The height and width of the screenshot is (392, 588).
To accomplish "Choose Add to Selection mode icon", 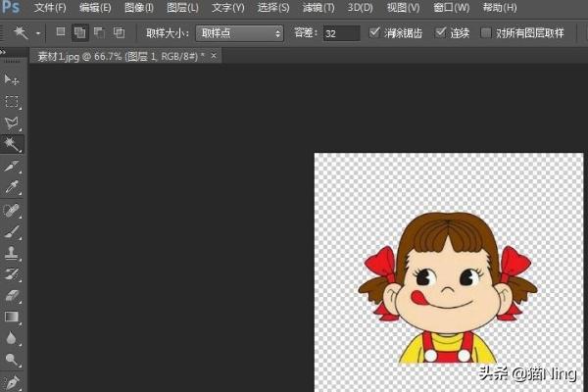I will point(80,32).
